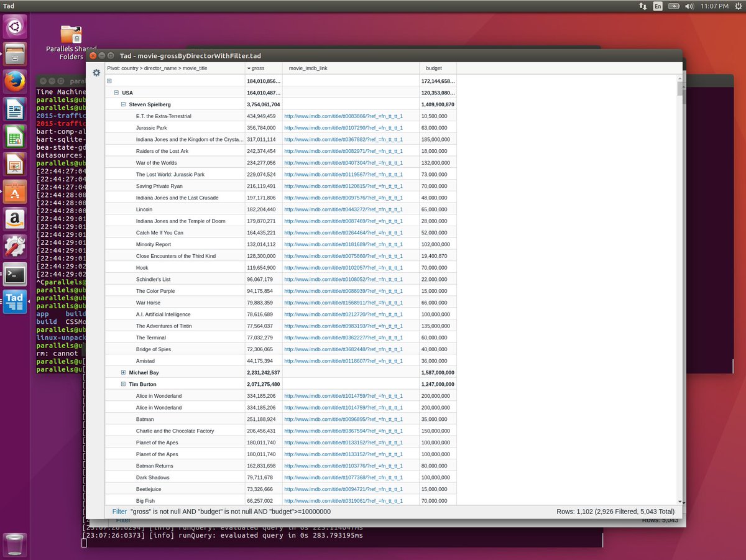Viewport: 746px width, 560px height.
Task: Open the battery indicator menu
Action: tap(674, 6)
